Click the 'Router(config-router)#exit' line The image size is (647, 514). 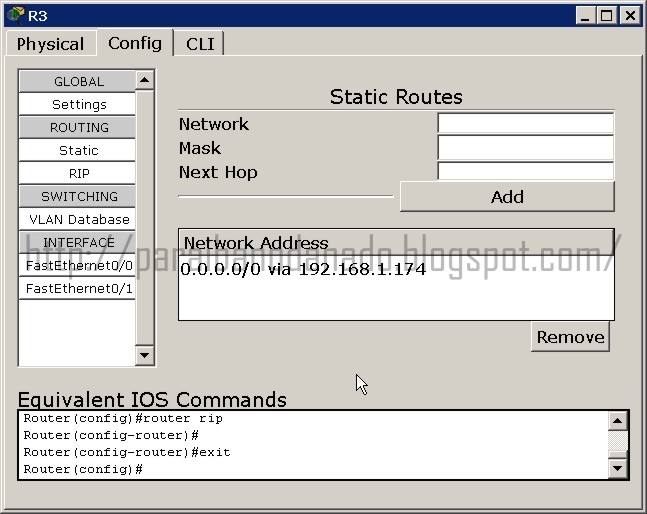pos(127,452)
